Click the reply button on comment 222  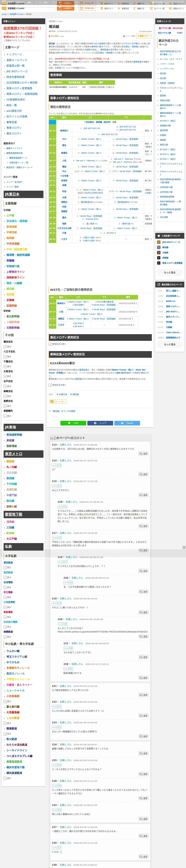143,716
